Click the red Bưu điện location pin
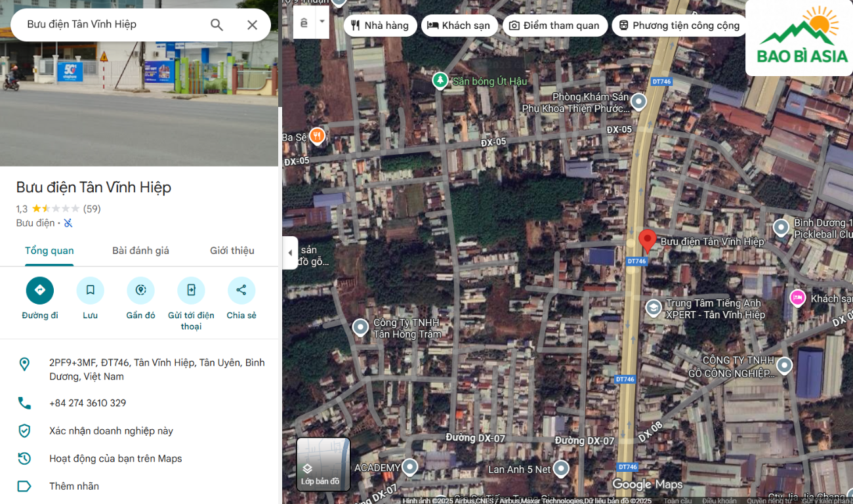Screen dimensions: 853x504 point(647,241)
